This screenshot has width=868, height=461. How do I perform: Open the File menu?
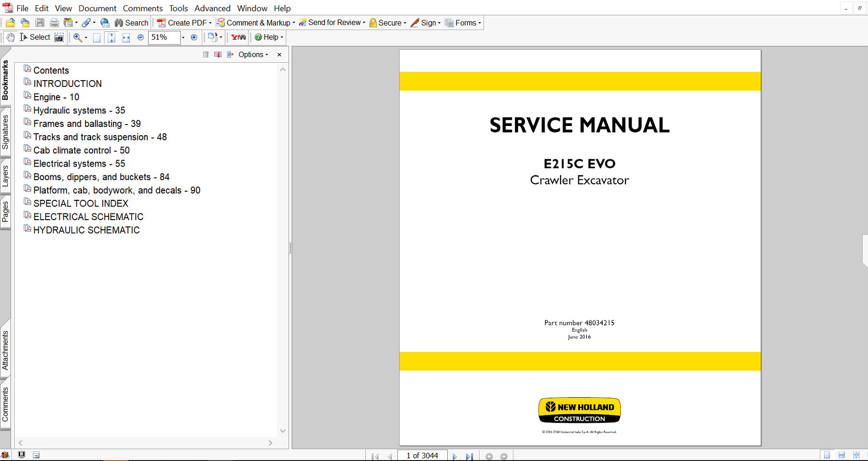(22, 8)
